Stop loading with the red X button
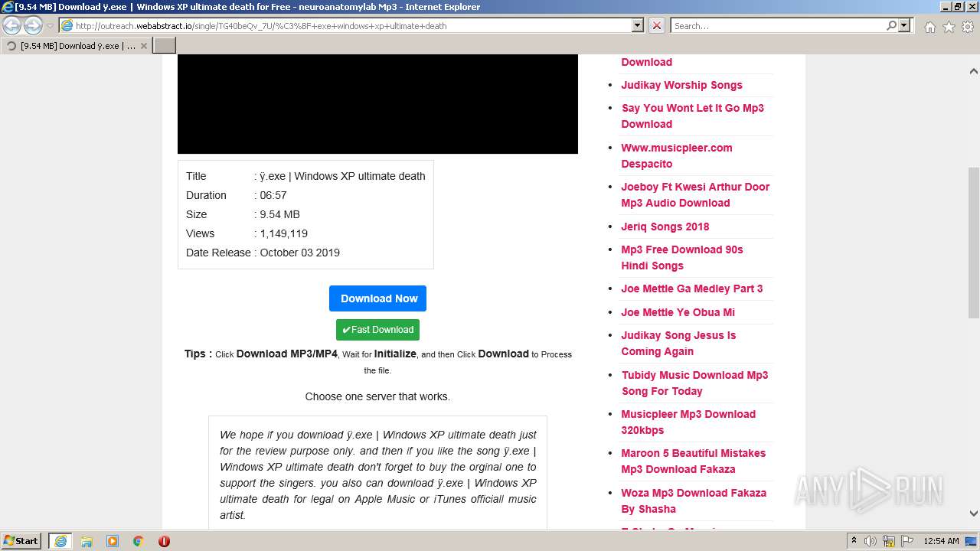 [x=656, y=25]
